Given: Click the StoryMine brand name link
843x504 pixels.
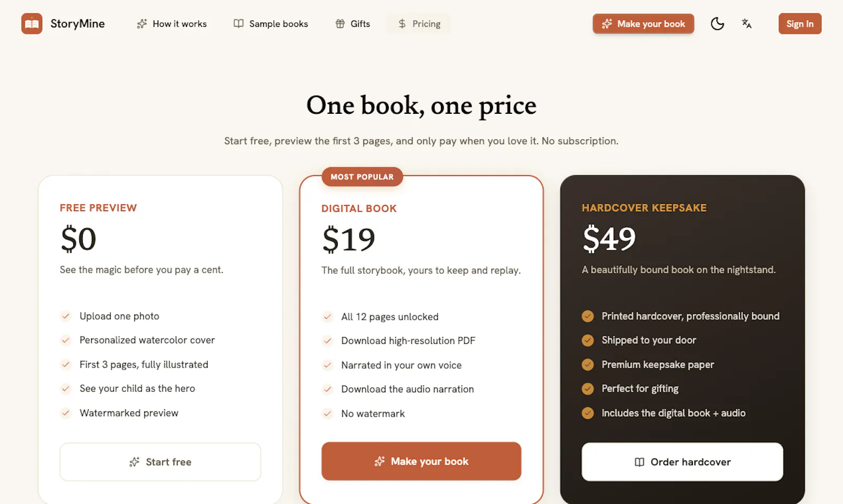Looking at the screenshot, I should [x=77, y=24].
